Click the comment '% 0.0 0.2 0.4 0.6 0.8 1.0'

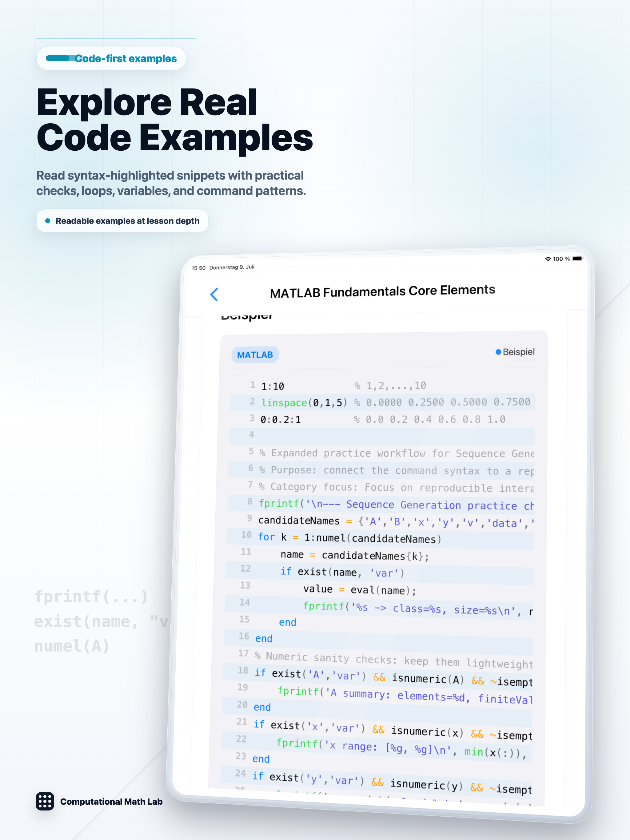[x=429, y=420]
